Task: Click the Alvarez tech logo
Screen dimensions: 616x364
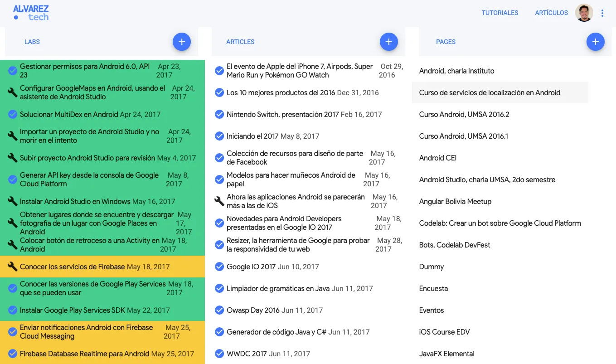Action: point(31,13)
